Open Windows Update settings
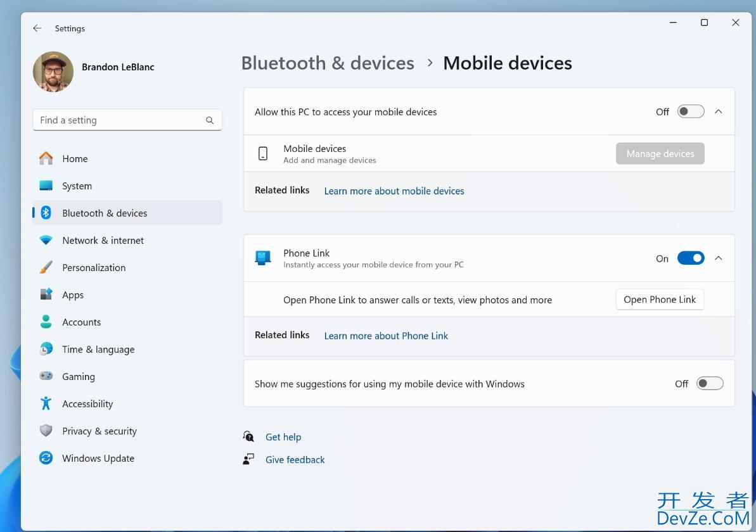 (127, 458)
